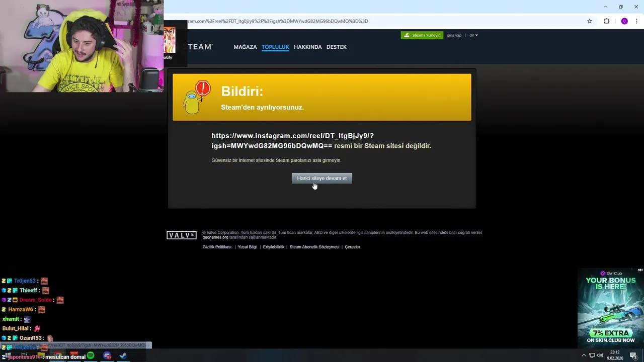Open Erişilebilirlik footer link
The width and height of the screenshot is (644, 362).
[274, 247]
